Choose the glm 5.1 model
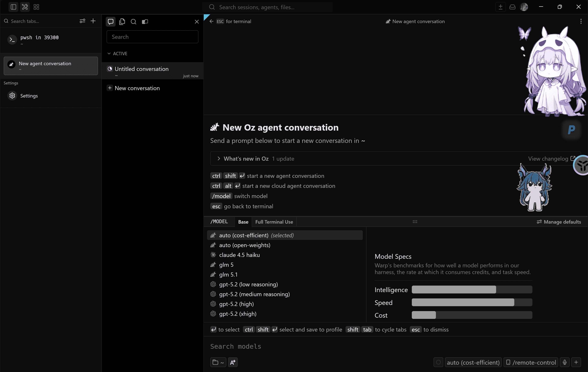This screenshot has height=372, width=588. click(x=285, y=274)
